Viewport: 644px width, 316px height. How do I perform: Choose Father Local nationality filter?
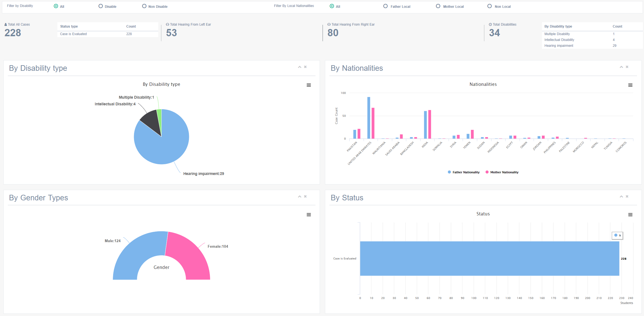(x=385, y=6)
